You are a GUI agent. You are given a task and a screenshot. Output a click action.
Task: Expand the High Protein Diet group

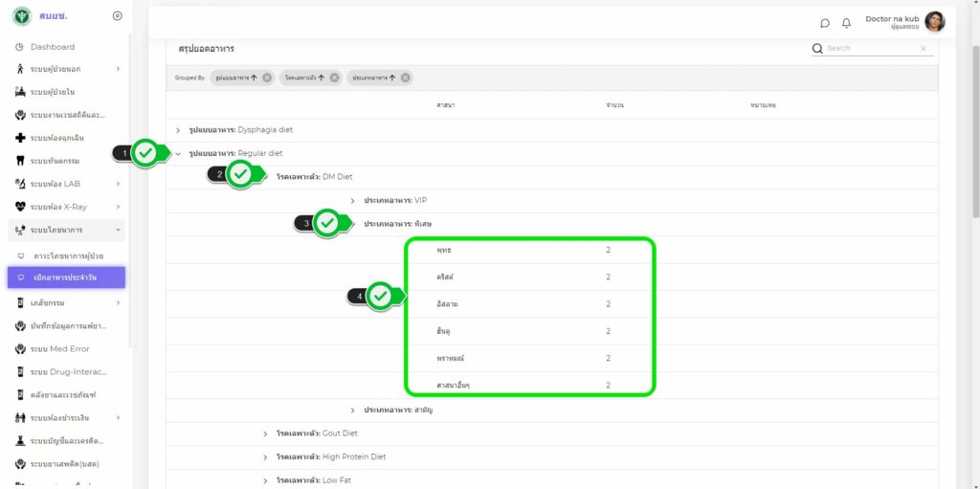[265, 456]
